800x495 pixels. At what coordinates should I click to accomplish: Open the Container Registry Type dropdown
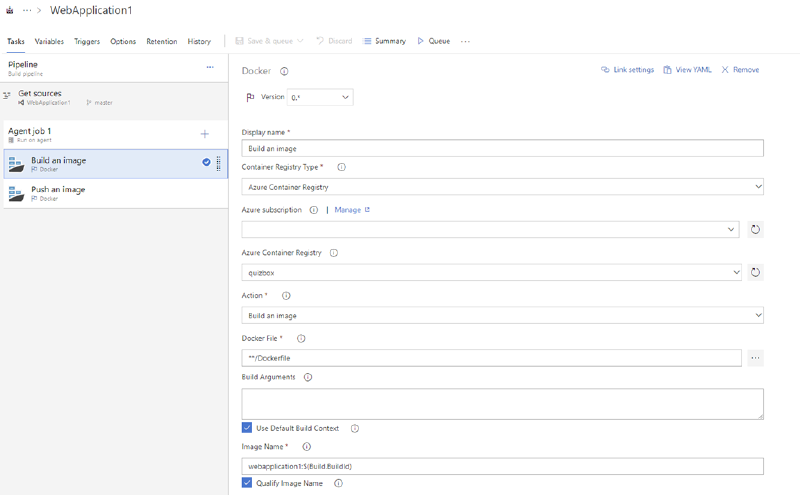click(x=503, y=187)
